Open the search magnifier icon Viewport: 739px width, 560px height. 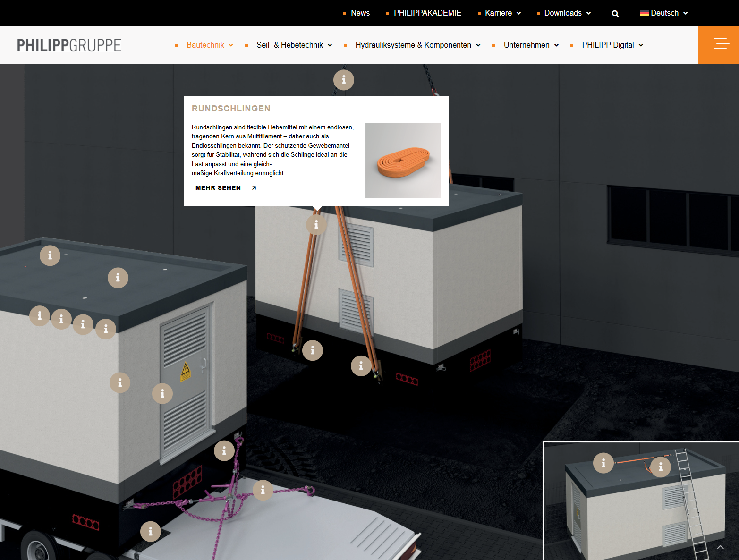click(x=615, y=14)
